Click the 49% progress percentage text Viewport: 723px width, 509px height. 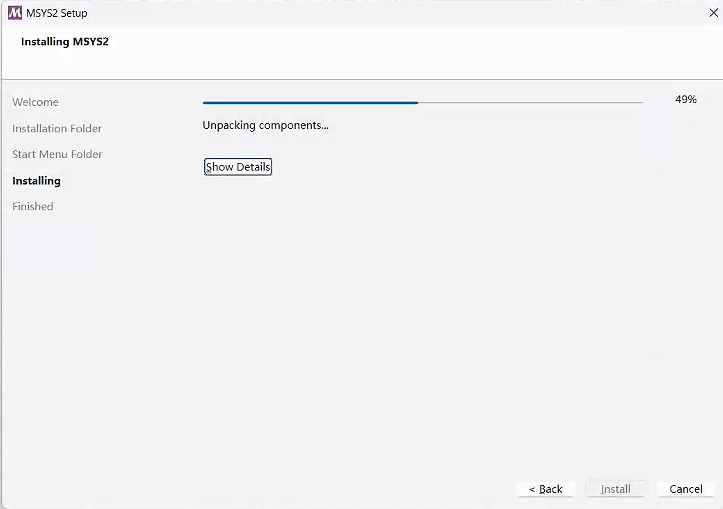(x=686, y=100)
